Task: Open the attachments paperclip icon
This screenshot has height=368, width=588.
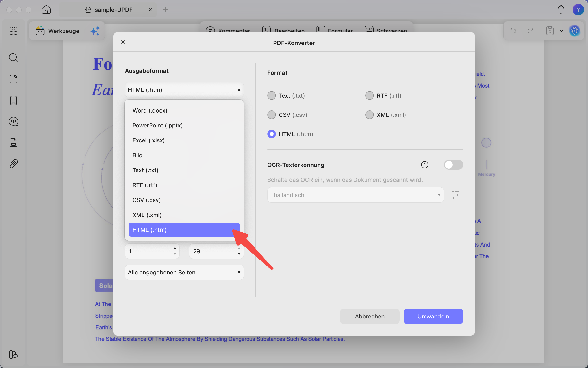Action: coord(13,164)
